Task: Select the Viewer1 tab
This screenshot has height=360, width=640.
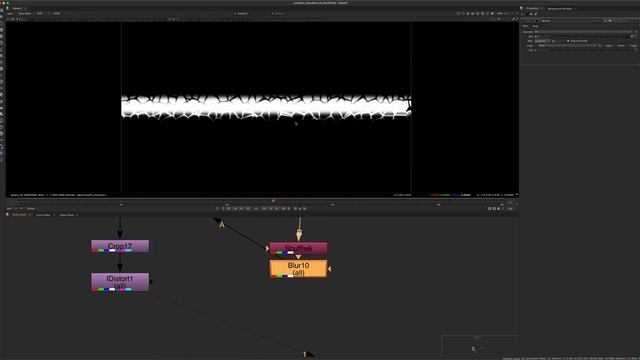Action: pos(17,8)
